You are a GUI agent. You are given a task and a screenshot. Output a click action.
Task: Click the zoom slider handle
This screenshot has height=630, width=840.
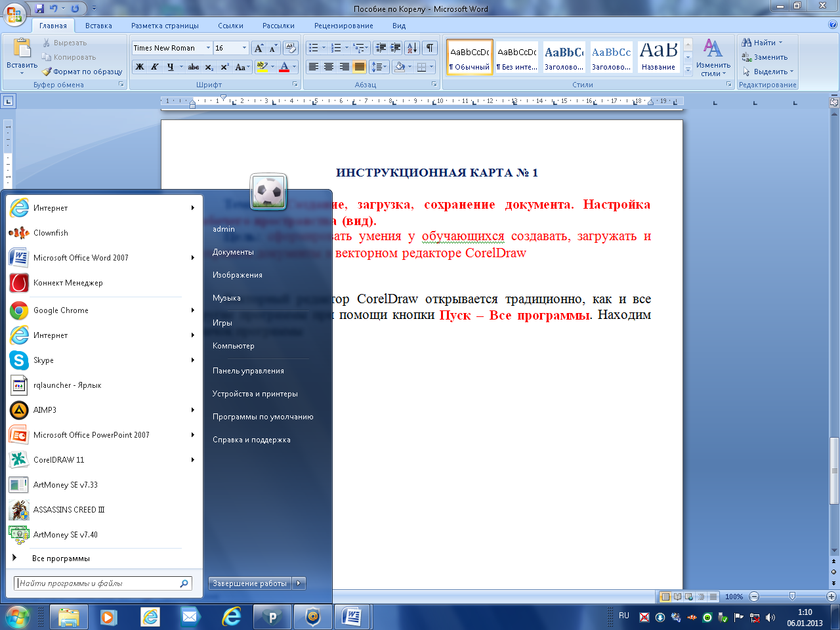(x=792, y=597)
